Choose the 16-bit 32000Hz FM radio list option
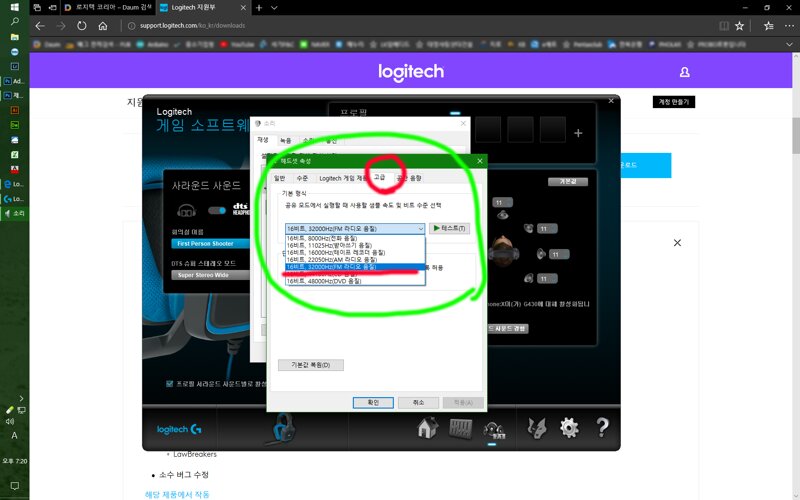 click(355, 267)
